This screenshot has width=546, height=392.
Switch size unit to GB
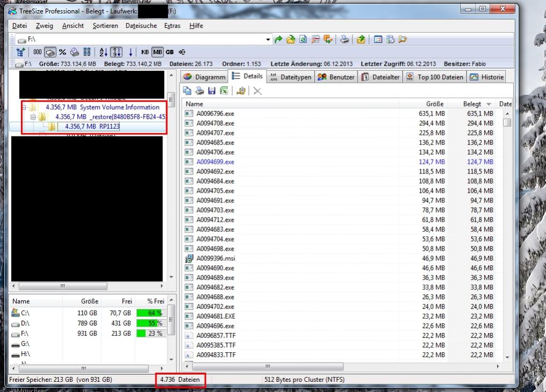(170, 52)
